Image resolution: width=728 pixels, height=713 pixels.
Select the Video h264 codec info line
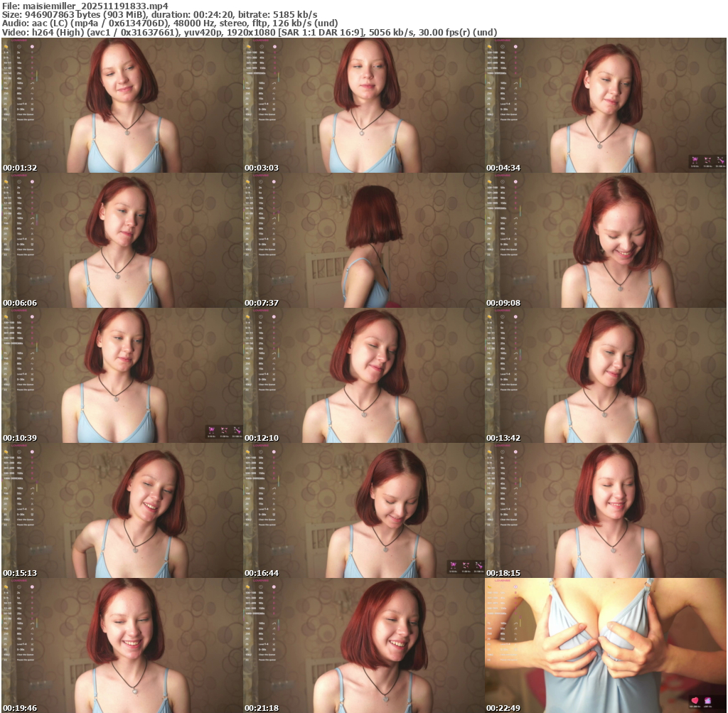pyautogui.click(x=250, y=32)
